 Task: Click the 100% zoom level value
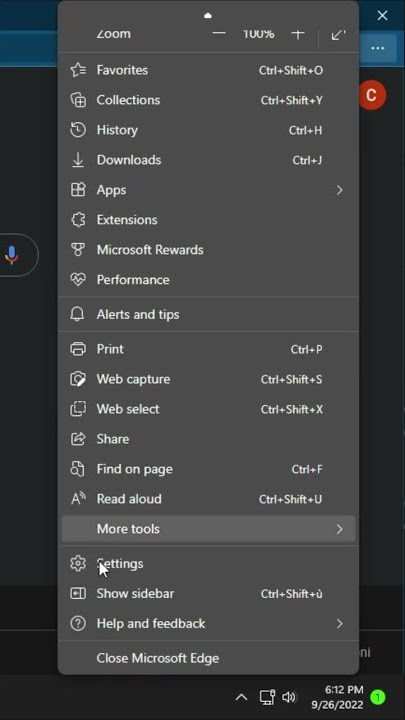259,34
